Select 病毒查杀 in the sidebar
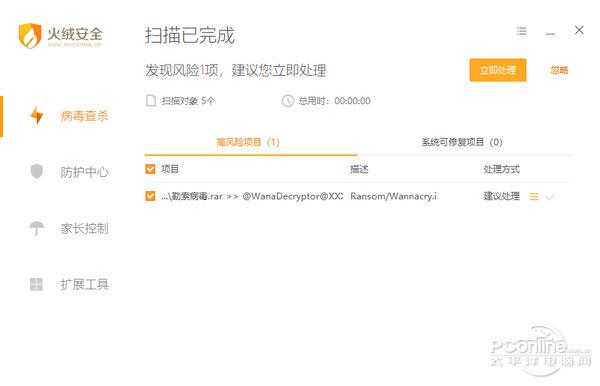600x386 pixels. click(x=84, y=116)
